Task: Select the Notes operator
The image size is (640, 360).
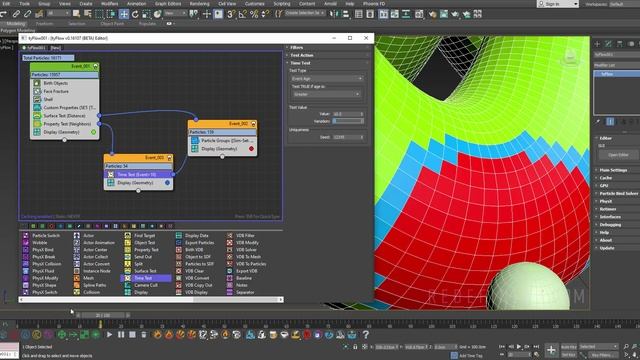Action: pyautogui.click(x=237, y=285)
